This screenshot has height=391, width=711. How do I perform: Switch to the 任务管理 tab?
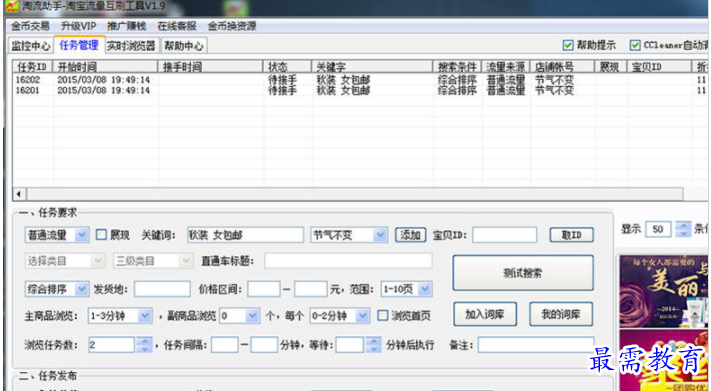pyautogui.click(x=79, y=45)
